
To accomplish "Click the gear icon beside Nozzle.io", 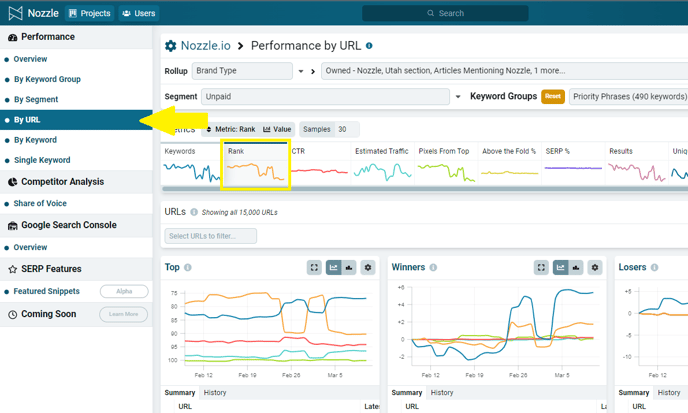I will [170, 46].
